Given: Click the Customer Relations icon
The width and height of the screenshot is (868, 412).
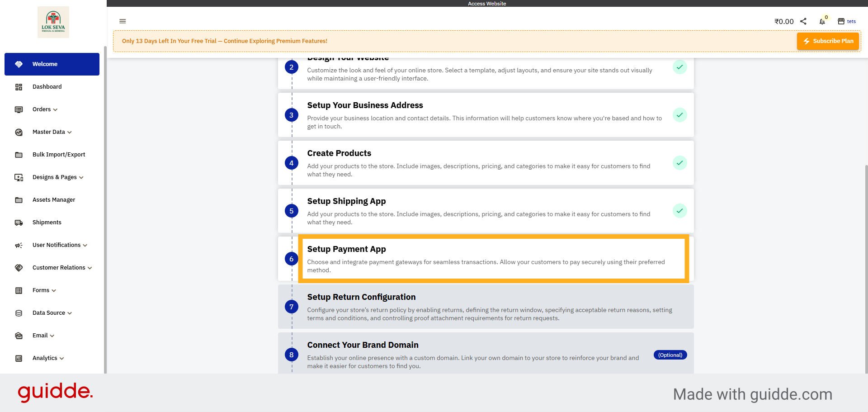Looking at the screenshot, I should pyautogui.click(x=19, y=268).
